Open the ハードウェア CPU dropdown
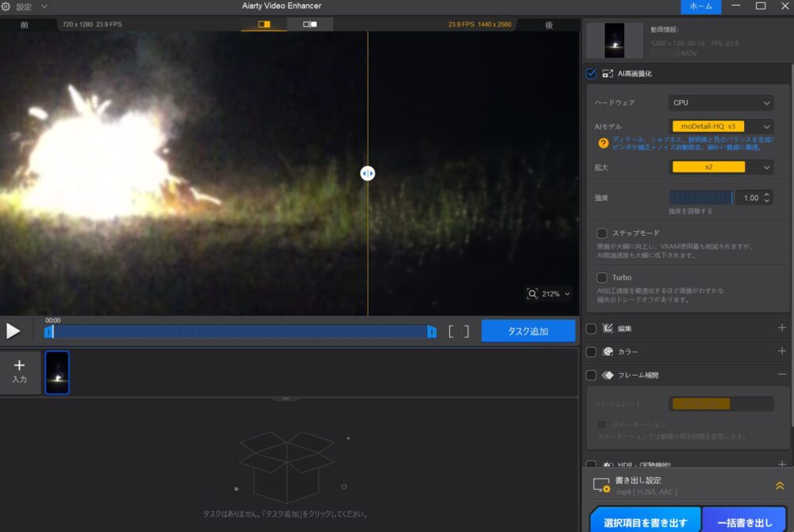Image resolution: width=794 pixels, height=532 pixels. [x=721, y=102]
